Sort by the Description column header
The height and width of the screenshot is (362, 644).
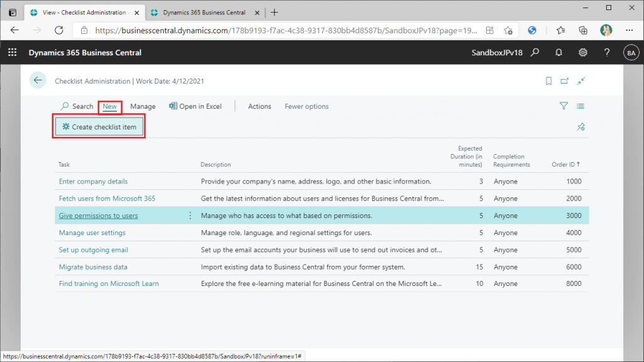pyautogui.click(x=216, y=165)
